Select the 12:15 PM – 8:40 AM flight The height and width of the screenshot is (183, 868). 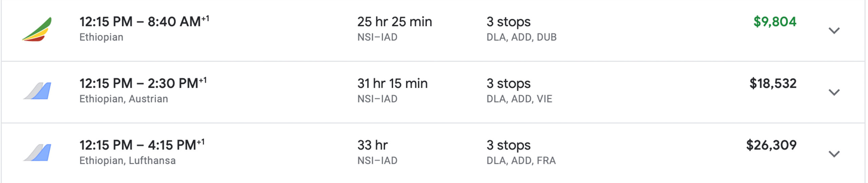[433, 31]
